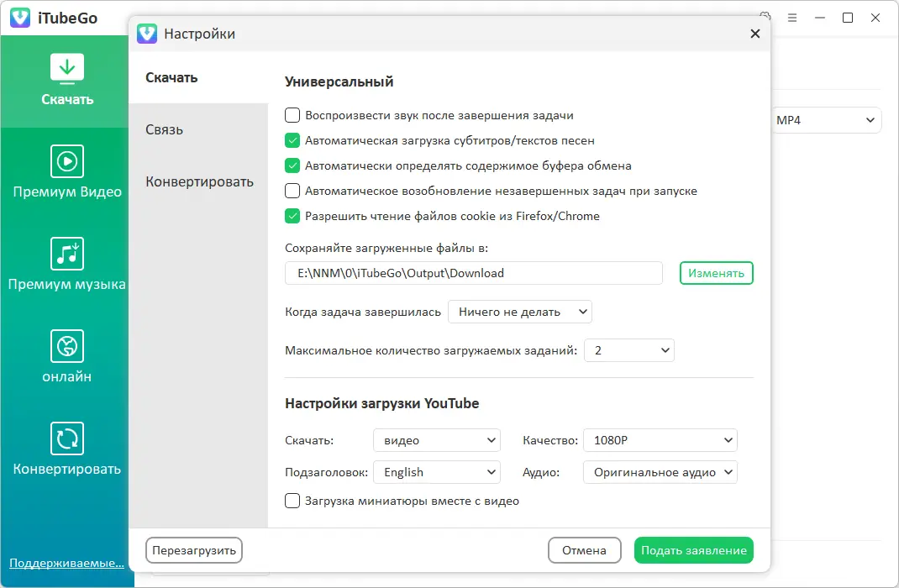Image resolution: width=899 pixels, height=588 pixels.
Task: Open the 'Ничего не делать' dropdown
Action: [x=520, y=312]
